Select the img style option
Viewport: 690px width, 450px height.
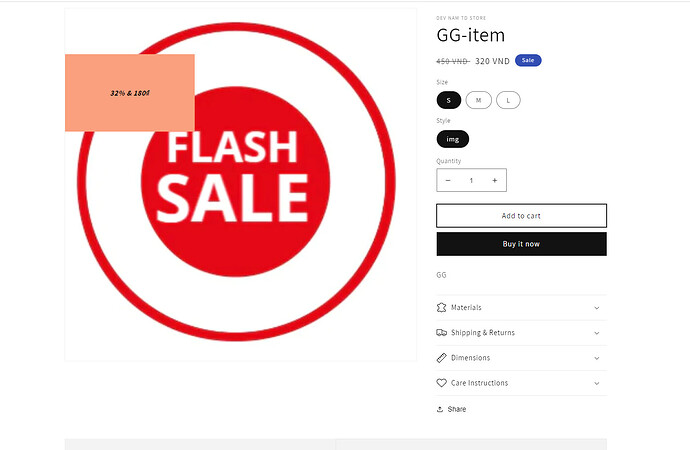pos(453,139)
